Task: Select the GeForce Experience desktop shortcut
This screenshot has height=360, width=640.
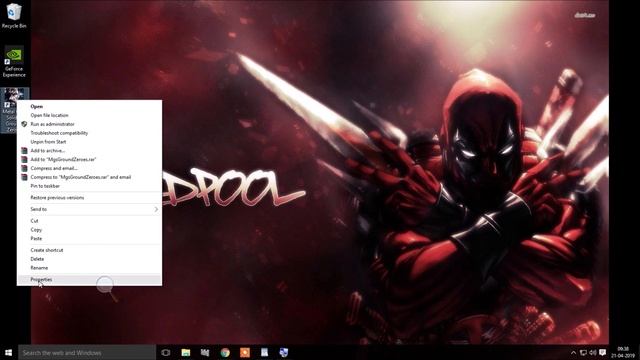Action: click(x=14, y=61)
